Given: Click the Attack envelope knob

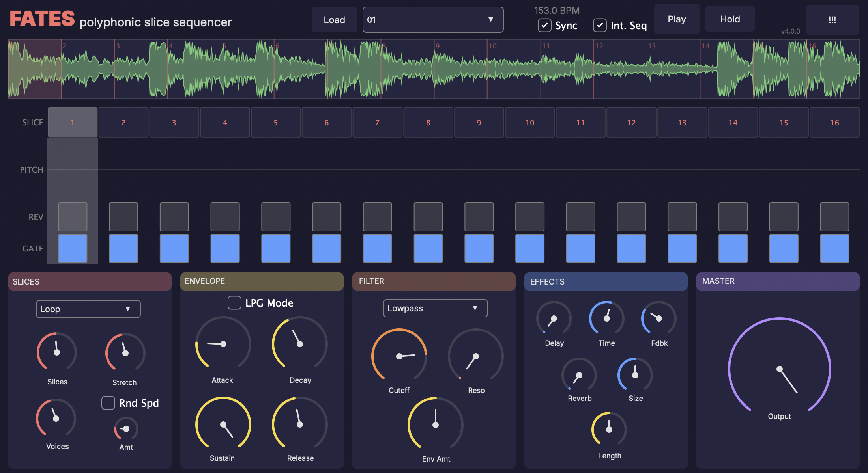Looking at the screenshot, I should [223, 344].
